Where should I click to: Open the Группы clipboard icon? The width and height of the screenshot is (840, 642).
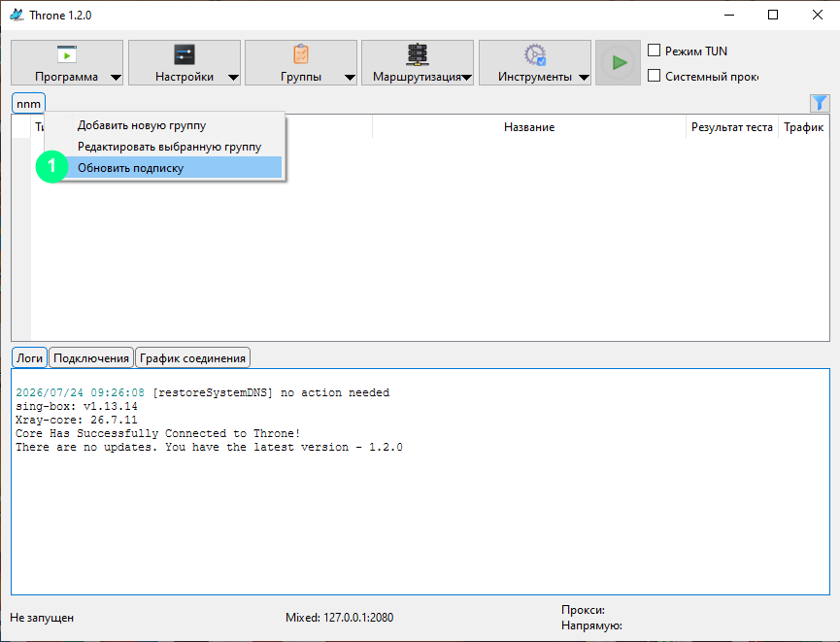[x=301, y=54]
